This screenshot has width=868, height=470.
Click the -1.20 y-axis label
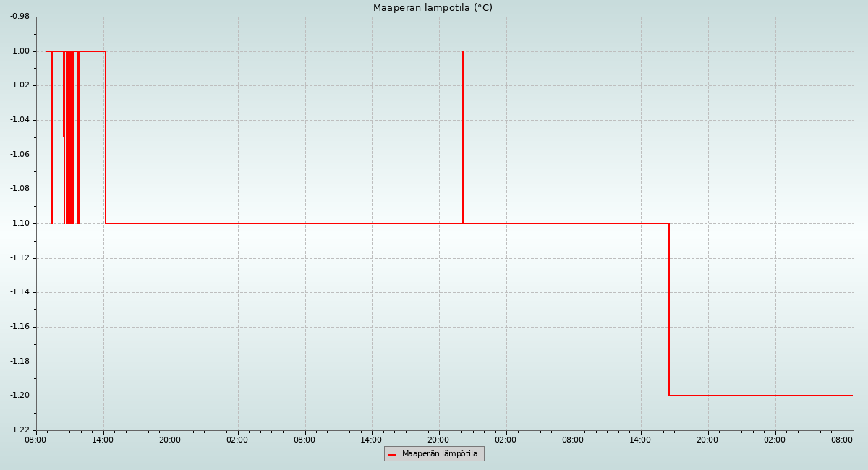[x=20, y=396]
